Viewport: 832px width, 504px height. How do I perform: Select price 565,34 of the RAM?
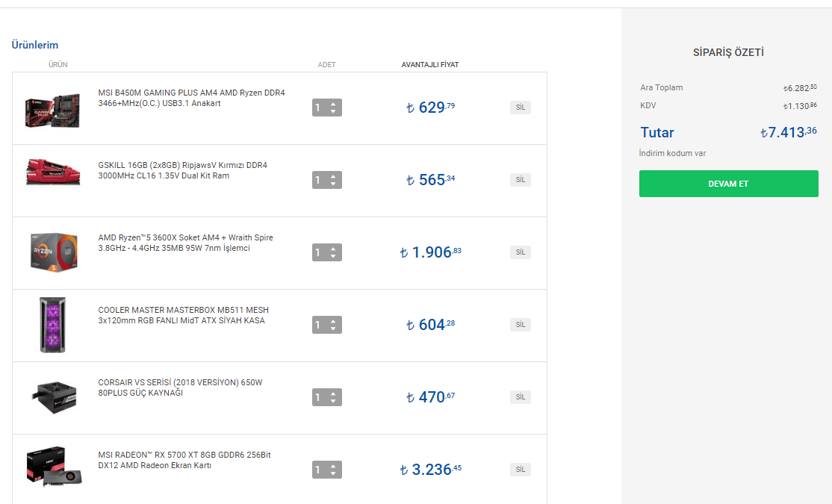[430, 180]
